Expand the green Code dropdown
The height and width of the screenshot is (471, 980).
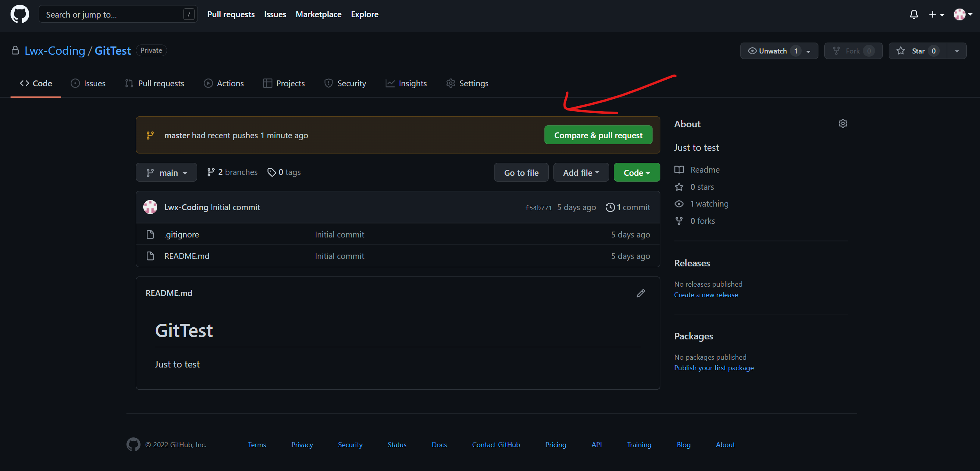(x=637, y=172)
